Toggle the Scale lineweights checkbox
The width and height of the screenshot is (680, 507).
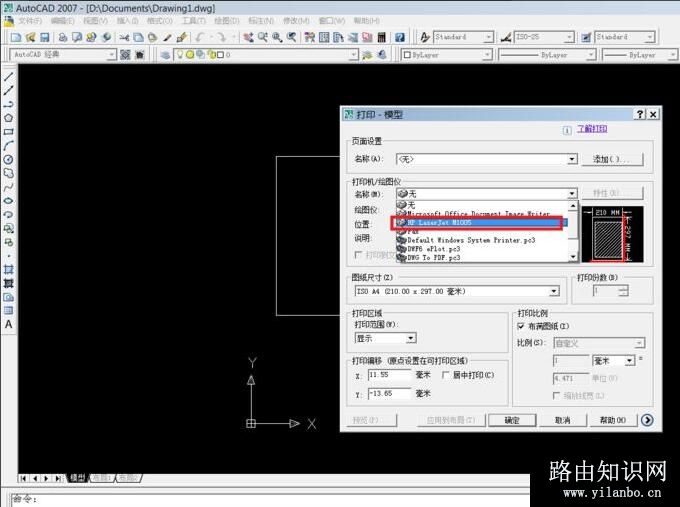[x=556, y=396]
